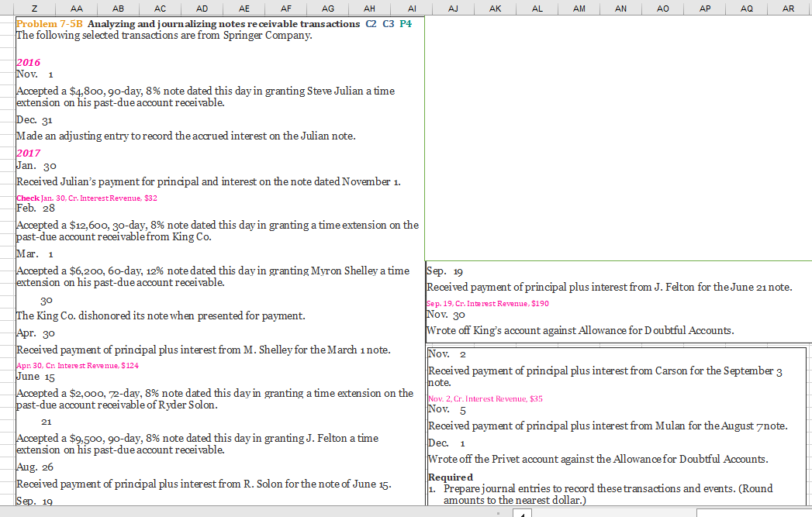Click a row header on the far left
Image resolution: width=812 pixels, height=517 pixels.
(5, 78)
